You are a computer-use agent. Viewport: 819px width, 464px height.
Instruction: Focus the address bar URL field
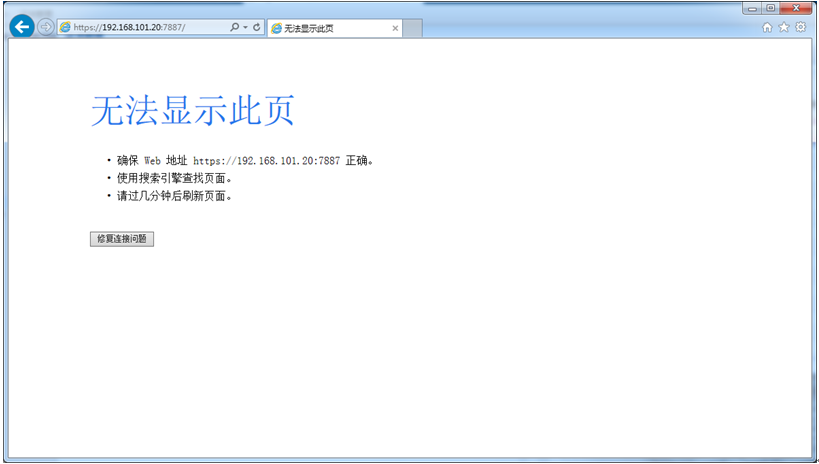[x=150, y=27]
